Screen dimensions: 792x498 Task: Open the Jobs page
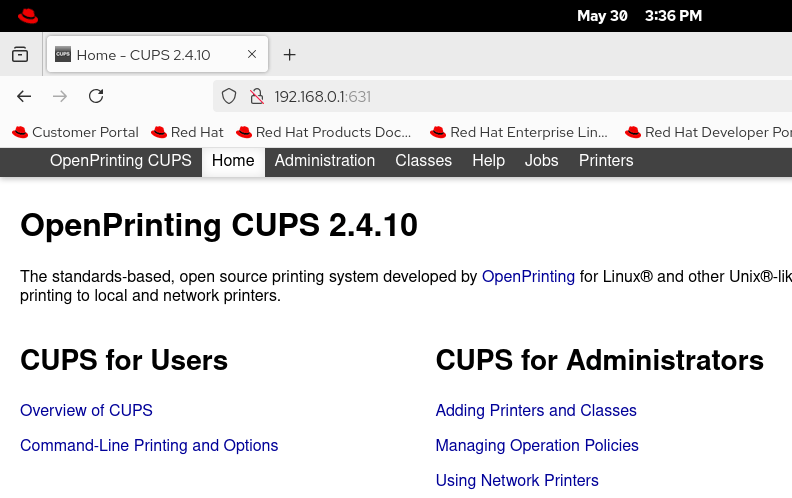pos(541,161)
